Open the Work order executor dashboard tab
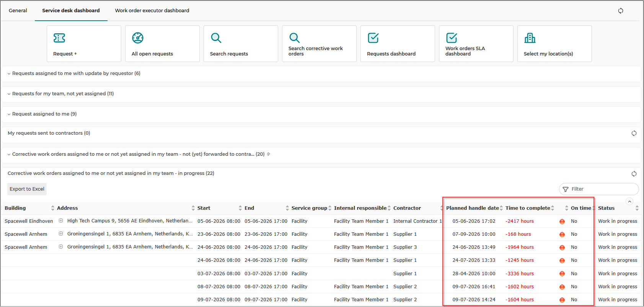 coord(152,10)
